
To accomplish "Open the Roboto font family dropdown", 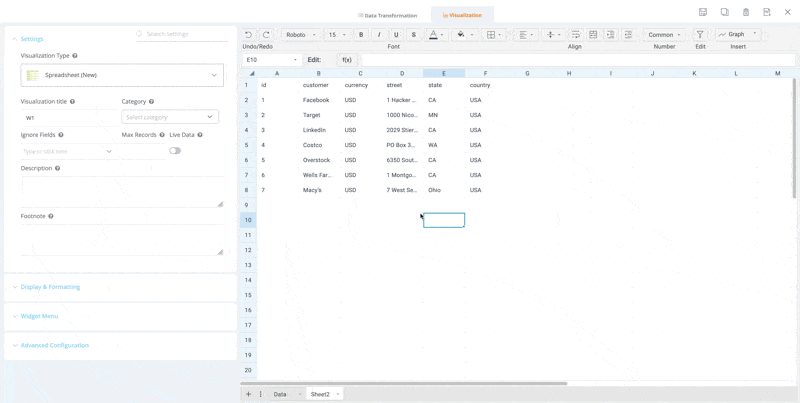I will coord(300,35).
